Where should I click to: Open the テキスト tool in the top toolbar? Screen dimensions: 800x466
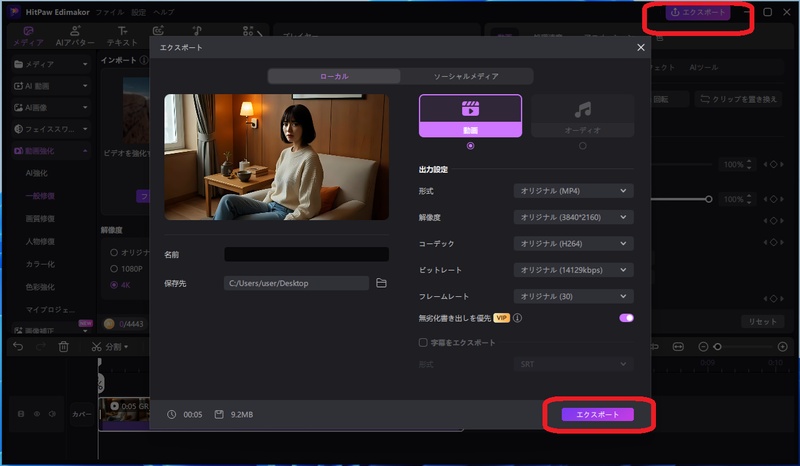[x=122, y=35]
